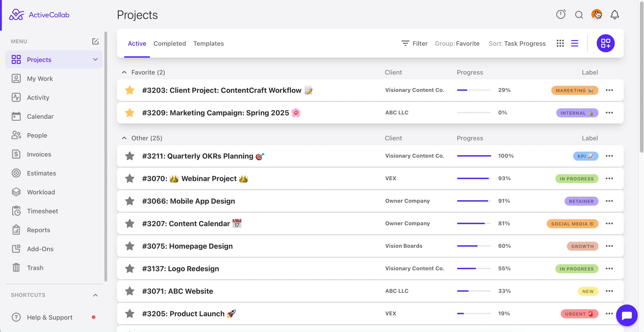Switch to list view of projects
This screenshot has height=332, width=644.
[575, 43]
